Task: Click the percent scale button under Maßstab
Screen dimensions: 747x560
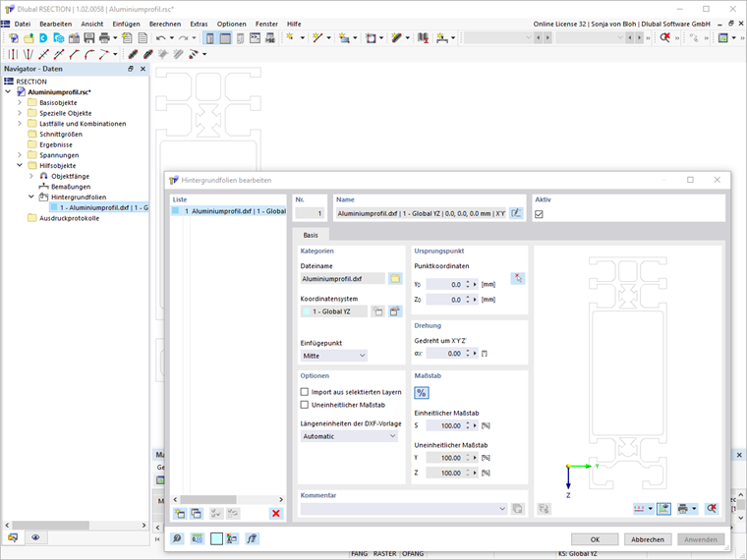Action: (421, 393)
